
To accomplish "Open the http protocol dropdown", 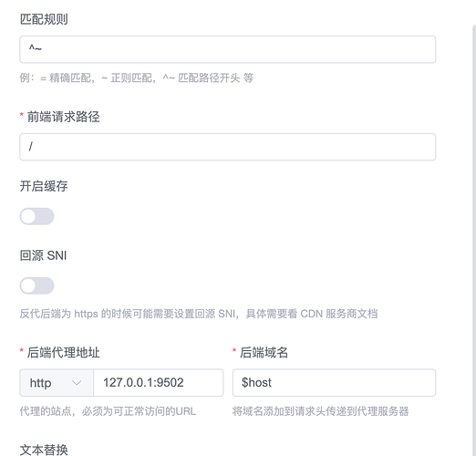I will 57,383.
